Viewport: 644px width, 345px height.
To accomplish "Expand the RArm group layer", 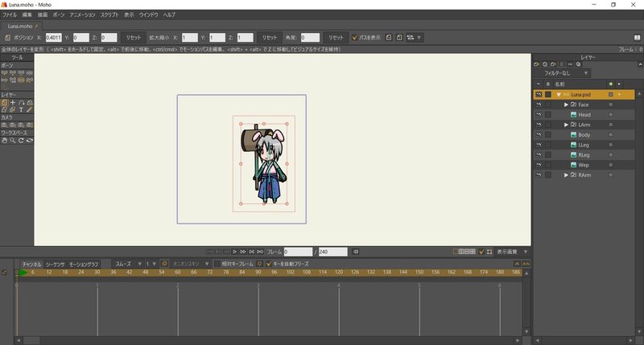I will point(566,175).
